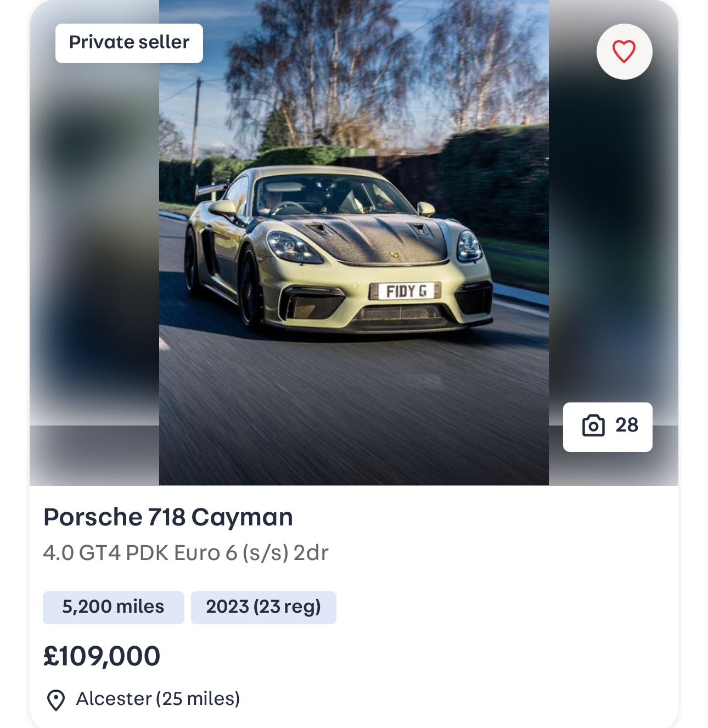Viewport: 708px width, 728px height.
Task: Click the photo count number 28
Action: pos(627,425)
